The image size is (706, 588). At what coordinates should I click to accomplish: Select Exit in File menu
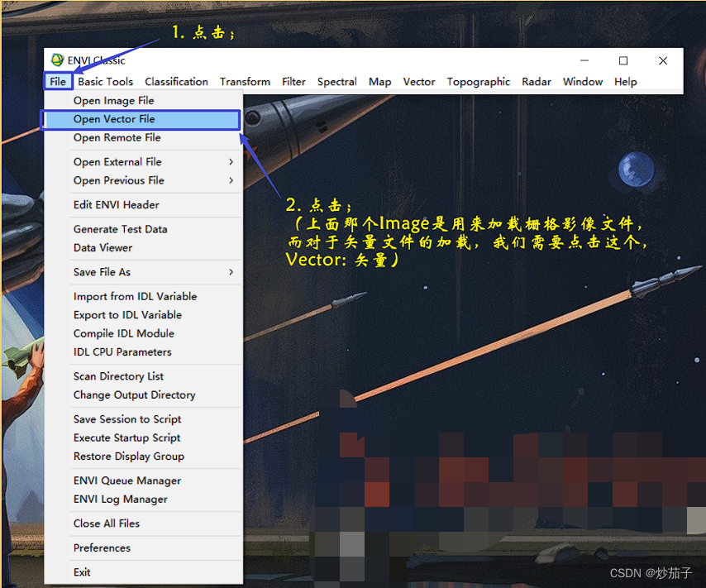[143, 571]
